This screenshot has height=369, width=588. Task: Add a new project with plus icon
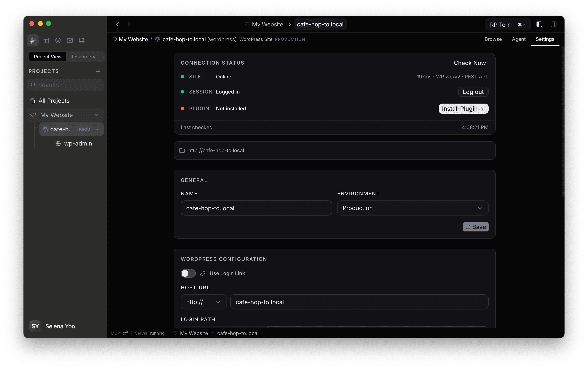[x=98, y=71]
